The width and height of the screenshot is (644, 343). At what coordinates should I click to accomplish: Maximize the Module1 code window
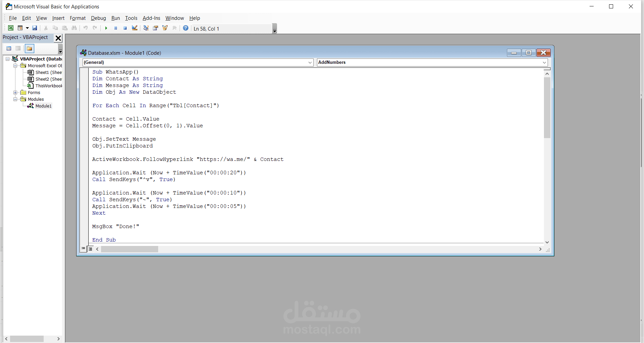coord(528,53)
